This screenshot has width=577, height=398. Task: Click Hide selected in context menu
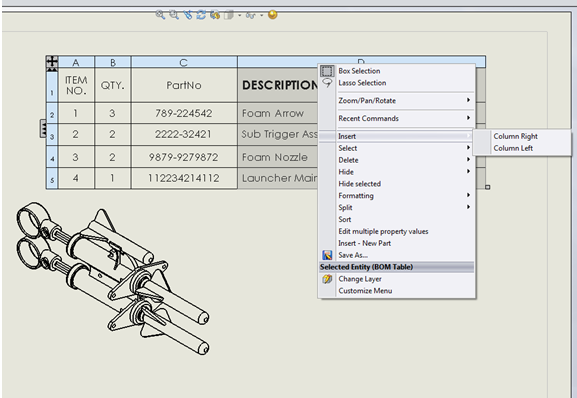397,184
